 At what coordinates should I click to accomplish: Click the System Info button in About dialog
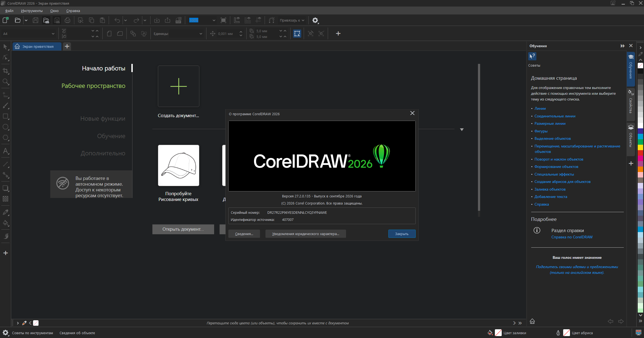click(x=244, y=234)
